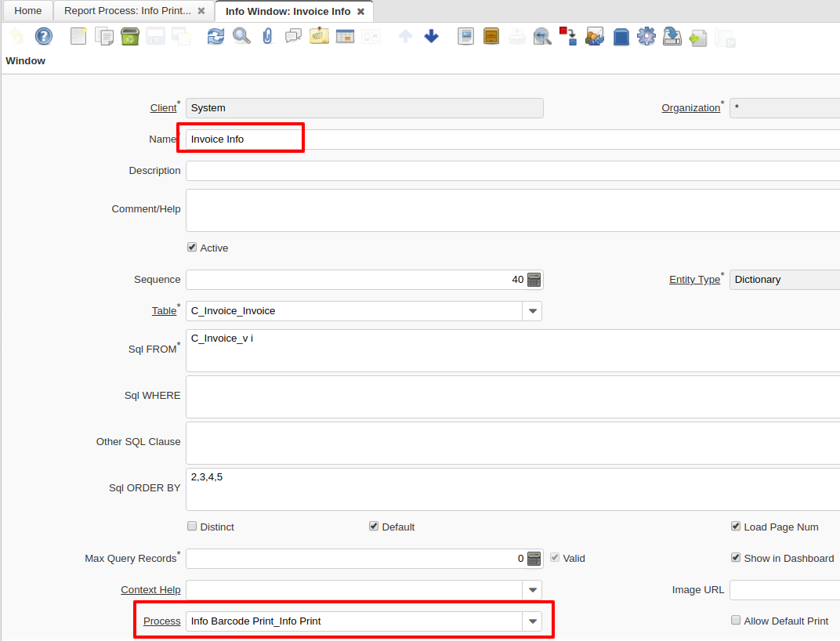Image resolution: width=840 pixels, height=641 pixels.
Task: Open chat with the speech bubbles icon
Action: coord(293,36)
